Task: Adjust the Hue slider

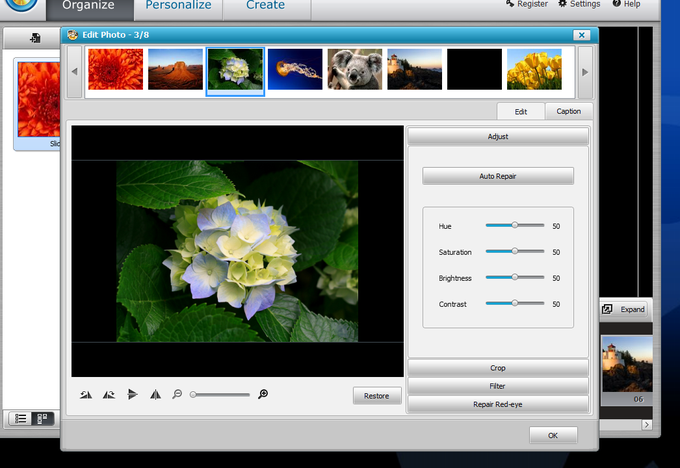Action: point(515,225)
